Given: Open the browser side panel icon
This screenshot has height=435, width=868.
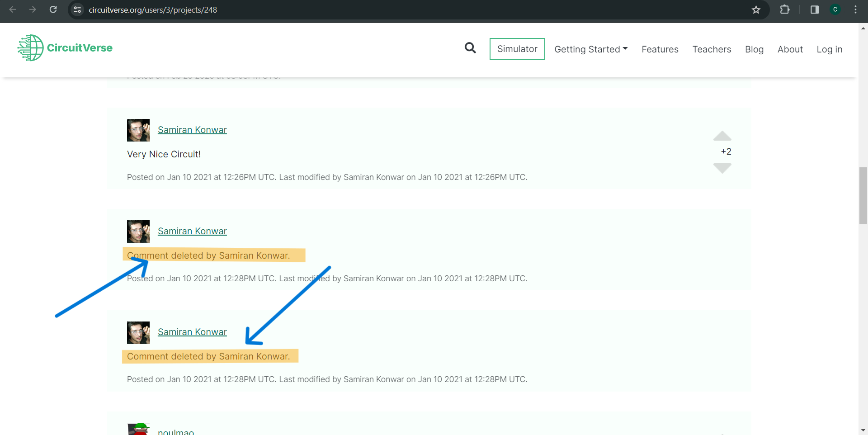Looking at the screenshot, I should (x=814, y=9).
